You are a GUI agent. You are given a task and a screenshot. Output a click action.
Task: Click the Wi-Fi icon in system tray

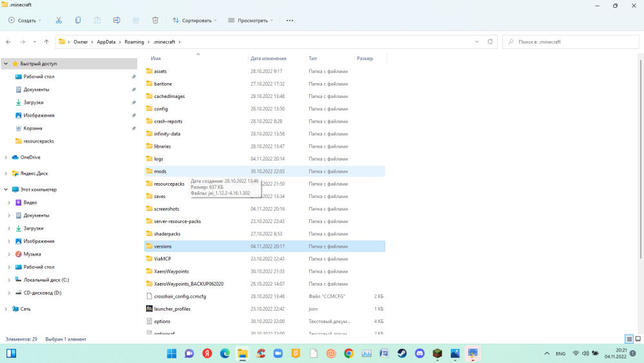(576, 353)
